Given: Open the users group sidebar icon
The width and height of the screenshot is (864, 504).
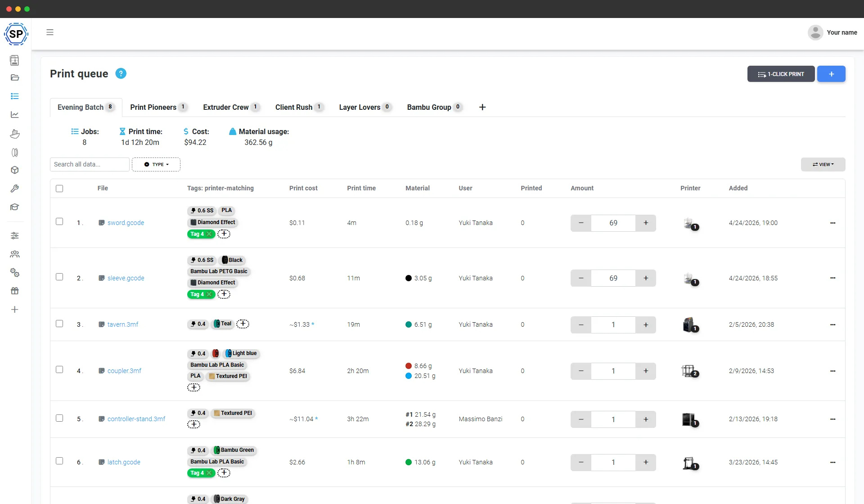Looking at the screenshot, I should pyautogui.click(x=15, y=254).
